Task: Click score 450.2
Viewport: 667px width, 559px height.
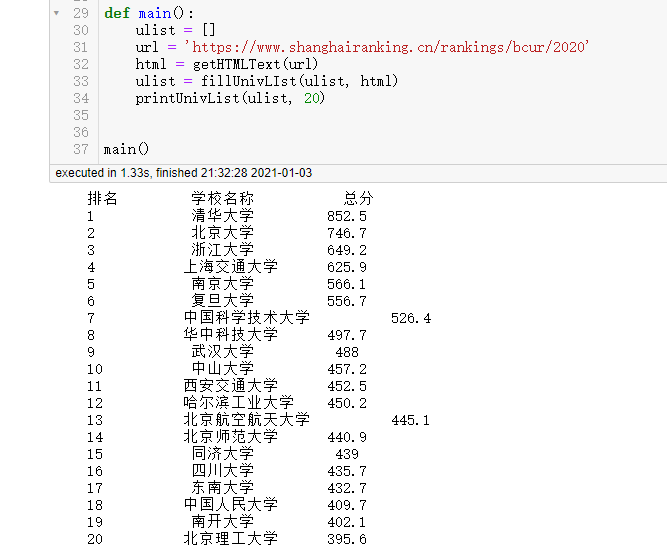Action: coord(347,403)
